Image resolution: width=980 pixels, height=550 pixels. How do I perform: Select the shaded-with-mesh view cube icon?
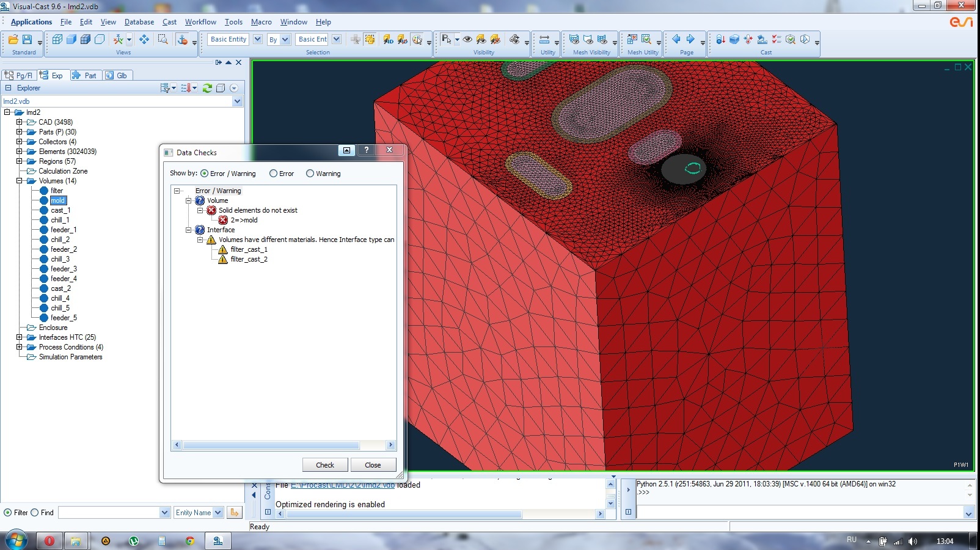coord(86,39)
